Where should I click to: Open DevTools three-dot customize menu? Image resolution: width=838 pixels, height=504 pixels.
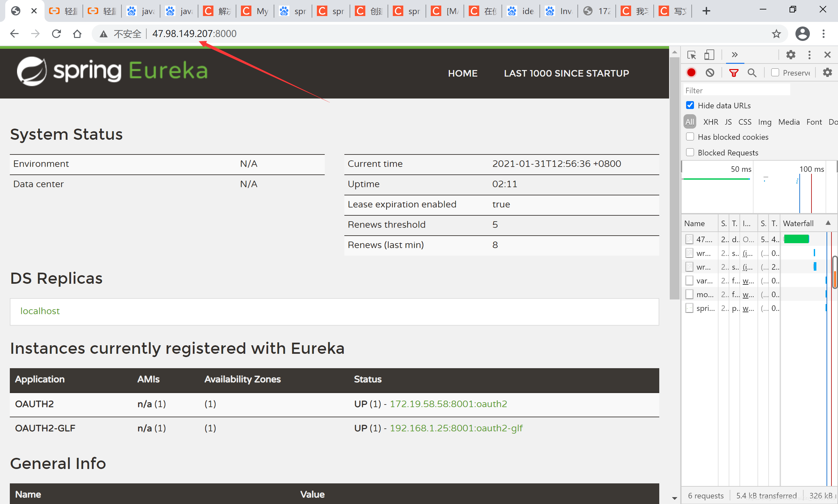[x=810, y=55]
